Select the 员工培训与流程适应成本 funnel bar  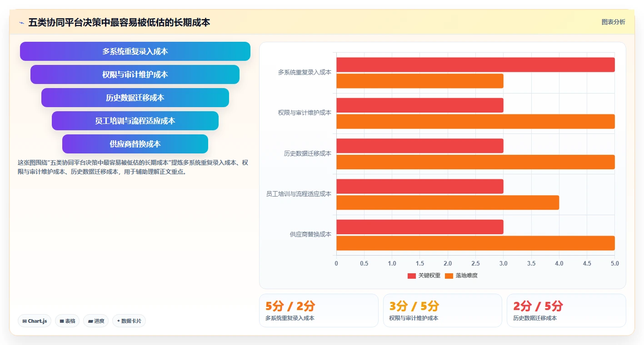pyautogui.click(x=135, y=121)
